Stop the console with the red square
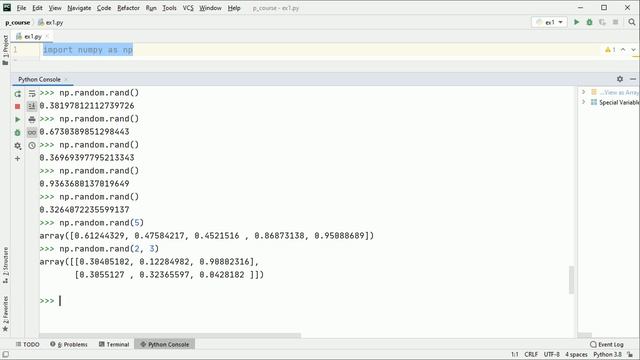This screenshot has height=360, width=640. click(18, 107)
